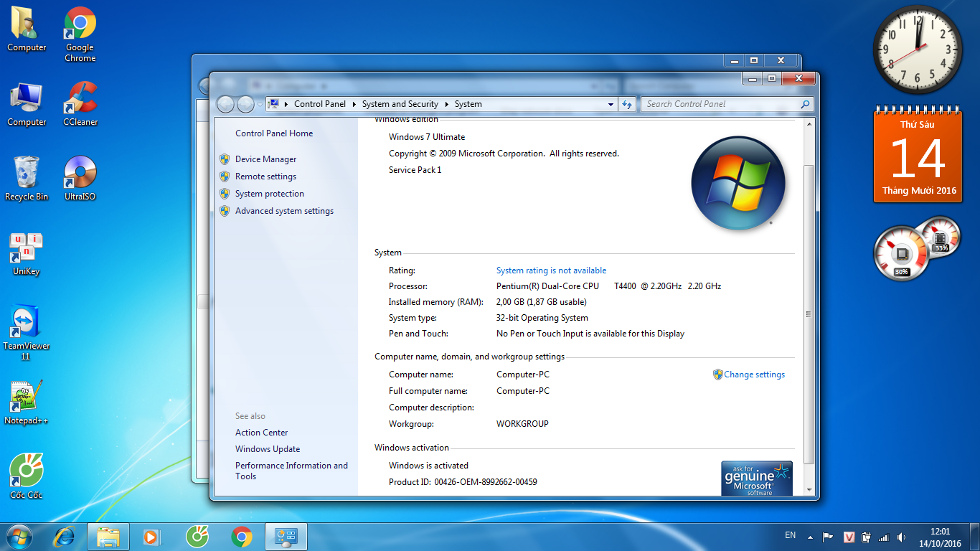This screenshot has width=980, height=551.
Task: Click the CPU meter gadget
Action: (902, 253)
